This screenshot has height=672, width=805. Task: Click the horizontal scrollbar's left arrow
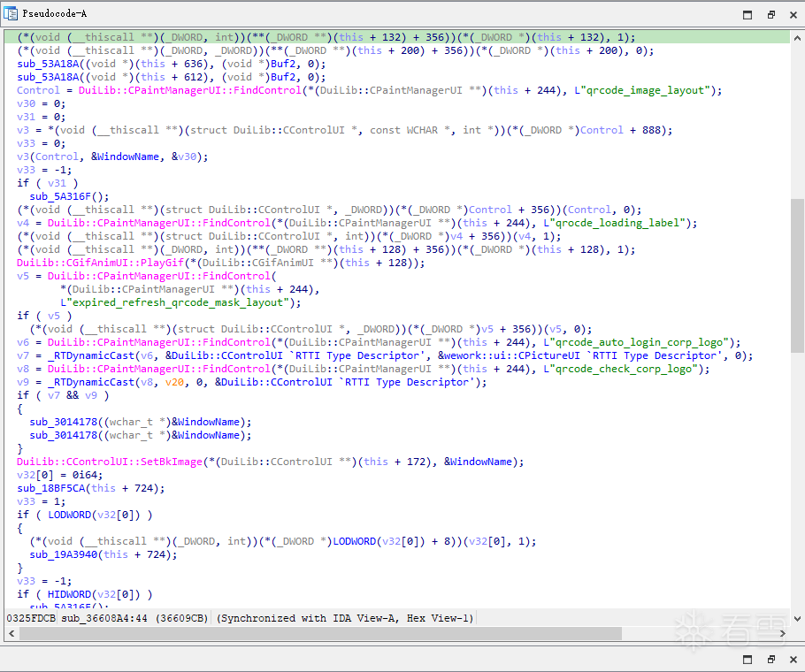point(11,633)
